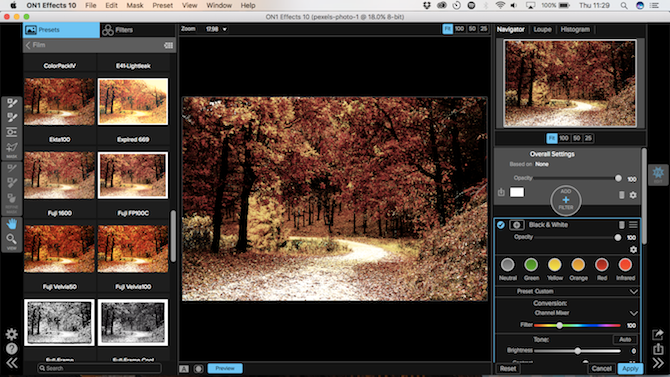Set Navigator zoom to Fit
Viewport: 670px width, 377px height.
[552, 138]
